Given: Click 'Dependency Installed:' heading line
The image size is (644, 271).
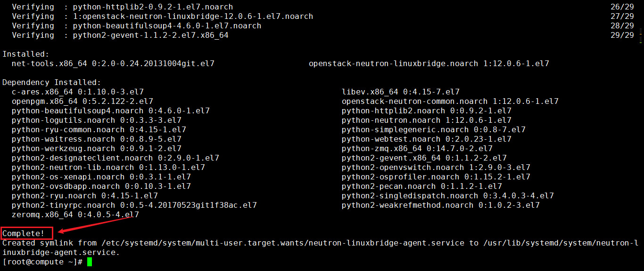Looking at the screenshot, I should (52, 82).
